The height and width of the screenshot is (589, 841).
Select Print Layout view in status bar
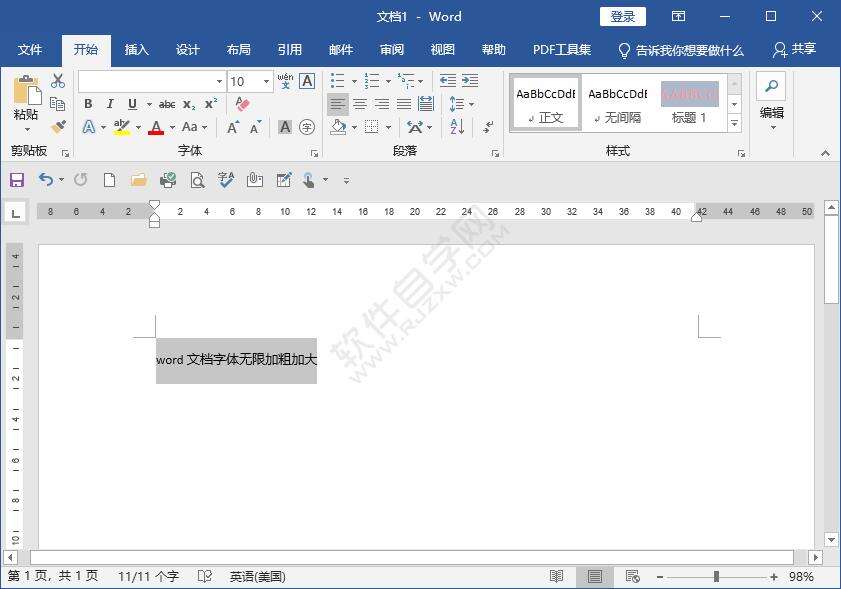click(x=594, y=576)
